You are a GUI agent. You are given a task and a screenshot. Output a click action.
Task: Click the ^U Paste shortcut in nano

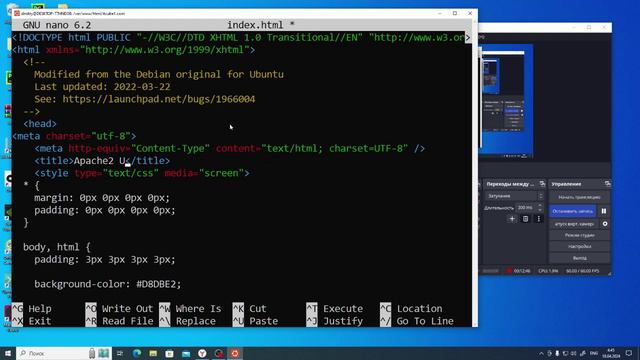click(x=256, y=321)
